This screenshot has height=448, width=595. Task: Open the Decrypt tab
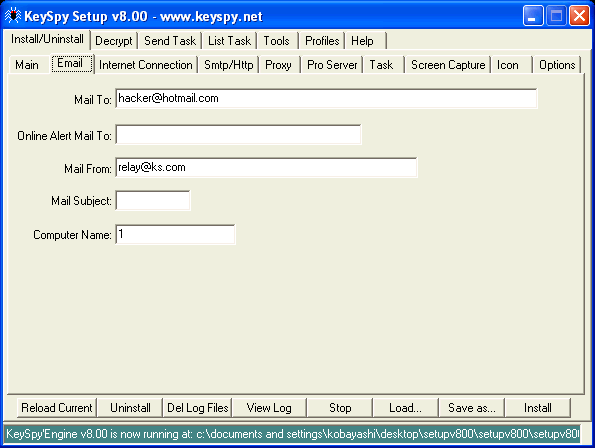114,41
